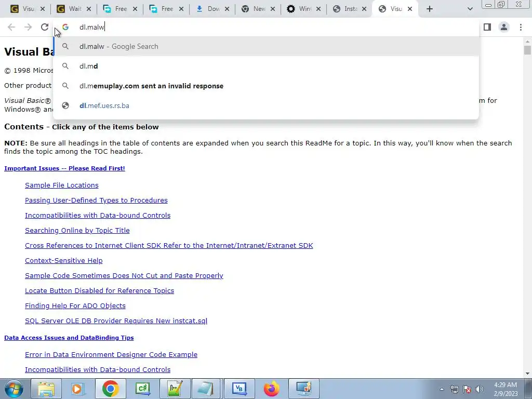Reload the page with the refresh icon
Viewport: 532px width, 399px height.
45,27
